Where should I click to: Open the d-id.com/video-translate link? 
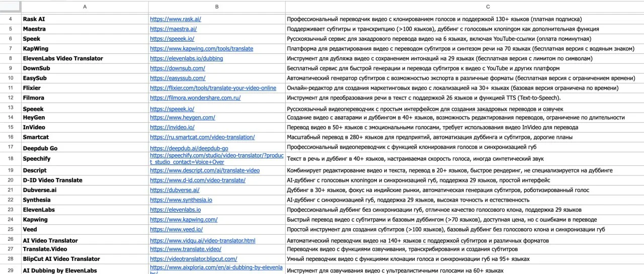coord(198,180)
